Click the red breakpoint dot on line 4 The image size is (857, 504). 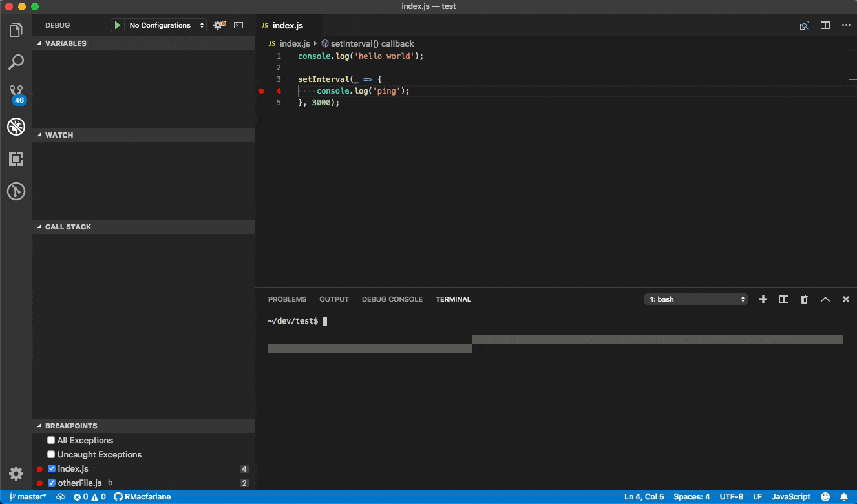261,91
